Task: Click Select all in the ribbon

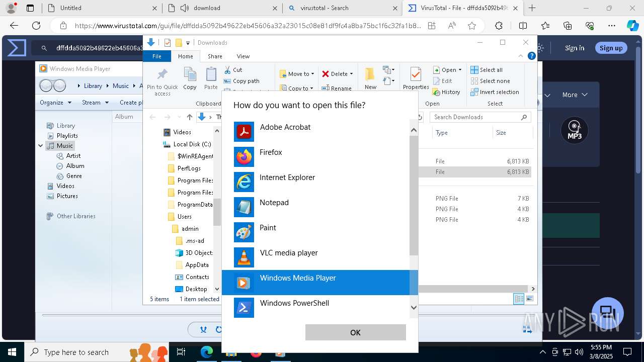Action: pyautogui.click(x=487, y=70)
